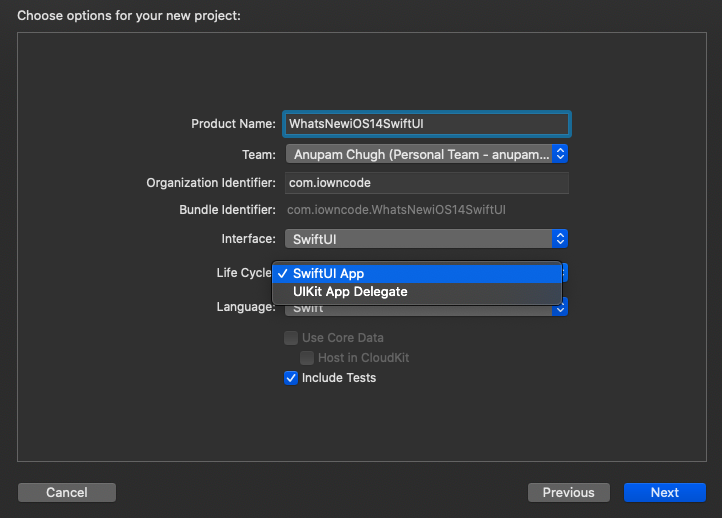Screen dimensions: 722x518
Task: Click the Next button
Action: [x=664, y=492]
